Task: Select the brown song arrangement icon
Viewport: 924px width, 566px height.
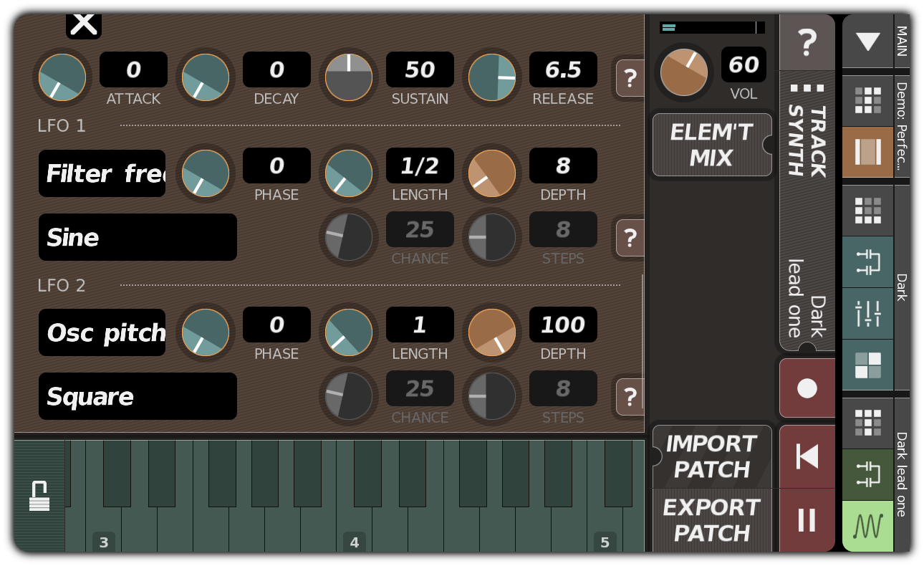Action: tap(867, 152)
